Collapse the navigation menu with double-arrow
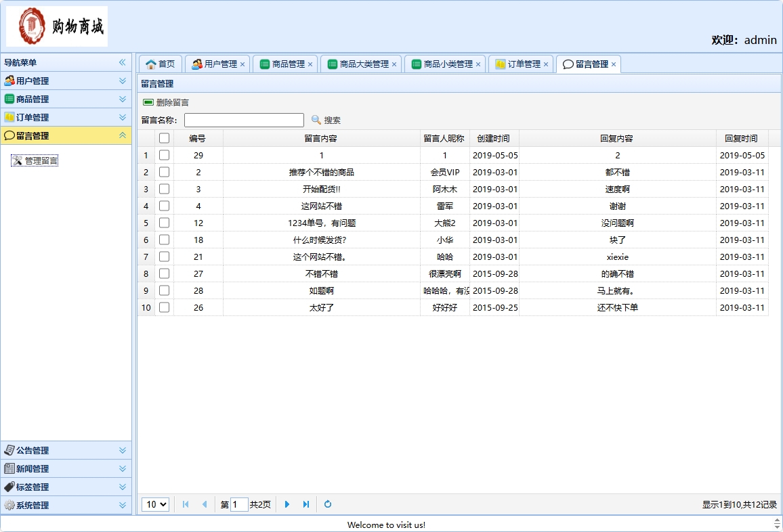 click(122, 62)
